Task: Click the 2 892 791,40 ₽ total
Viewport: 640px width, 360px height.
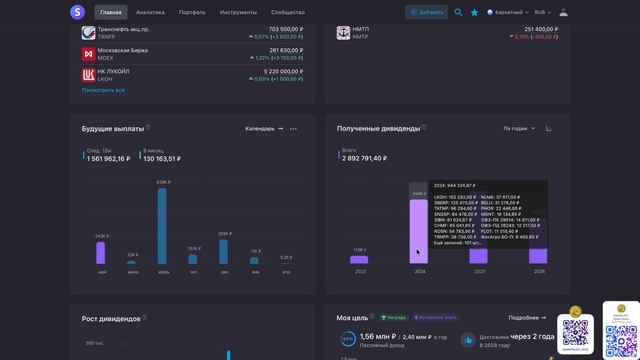Action: click(364, 158)
